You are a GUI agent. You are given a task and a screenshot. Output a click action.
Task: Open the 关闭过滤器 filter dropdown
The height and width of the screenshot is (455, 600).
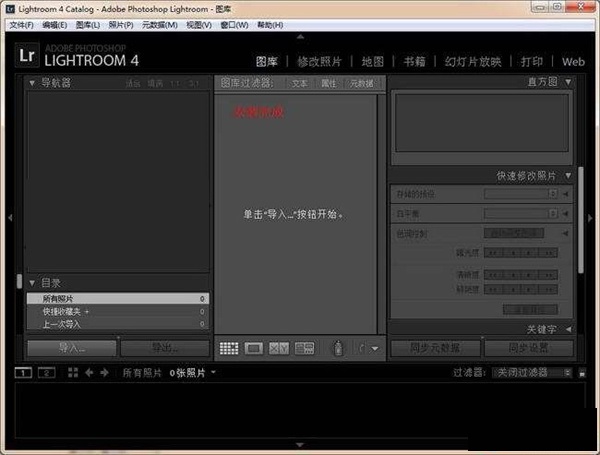point(532,373)
